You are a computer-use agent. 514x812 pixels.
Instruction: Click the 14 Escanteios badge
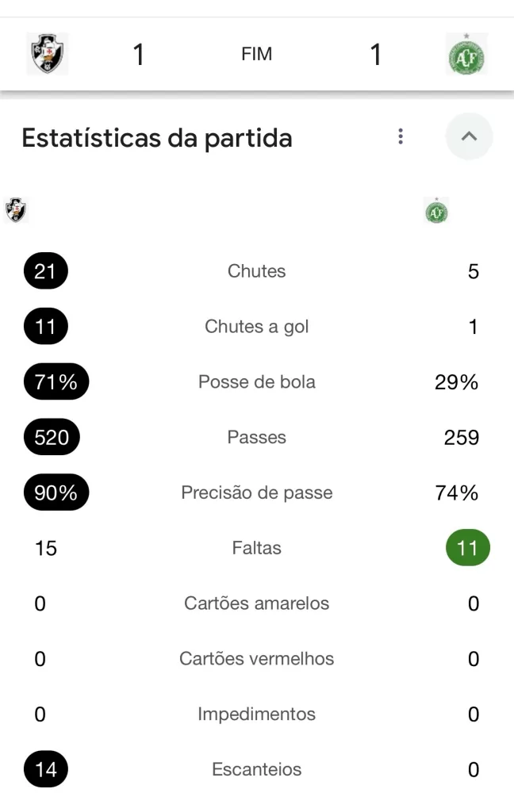[x=46, y=769]
